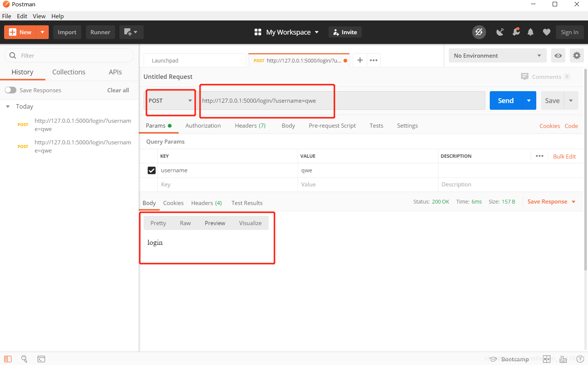Toggle the Save Responses switch

coord(10,90)
